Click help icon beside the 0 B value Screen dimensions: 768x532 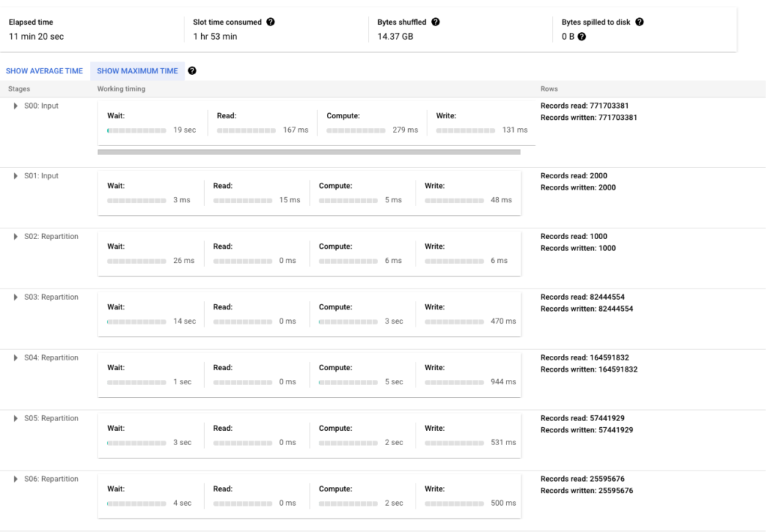581,35
